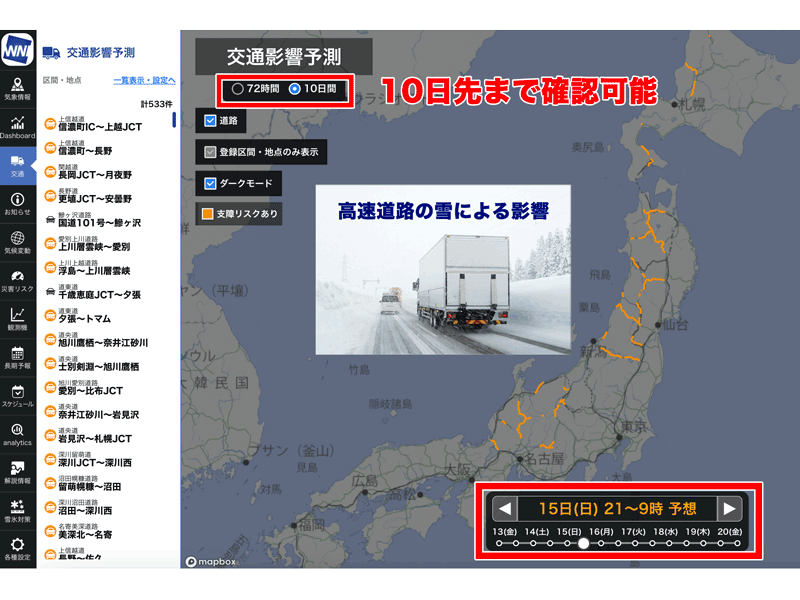Toggle the 道路 roads checkbox

click(210, 121)
